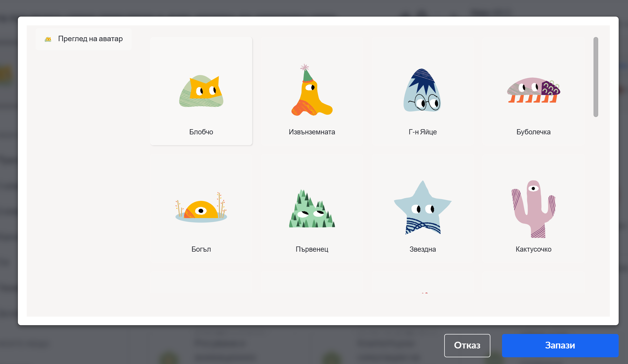Screen dimensions: 628x364
Task: Click the avatar list scrollbar
Action: pyautogui.click(x=596, y=77)
